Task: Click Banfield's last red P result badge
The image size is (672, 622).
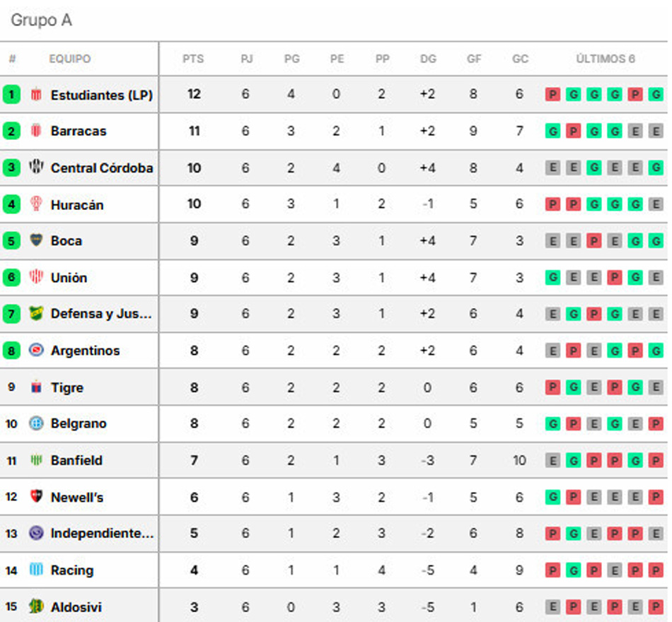Action: tap(656, 461)
